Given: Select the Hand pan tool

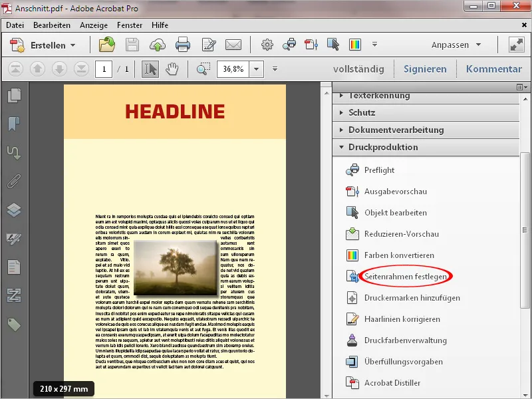Looking at the screenshot, I should (x=172, y=69).
